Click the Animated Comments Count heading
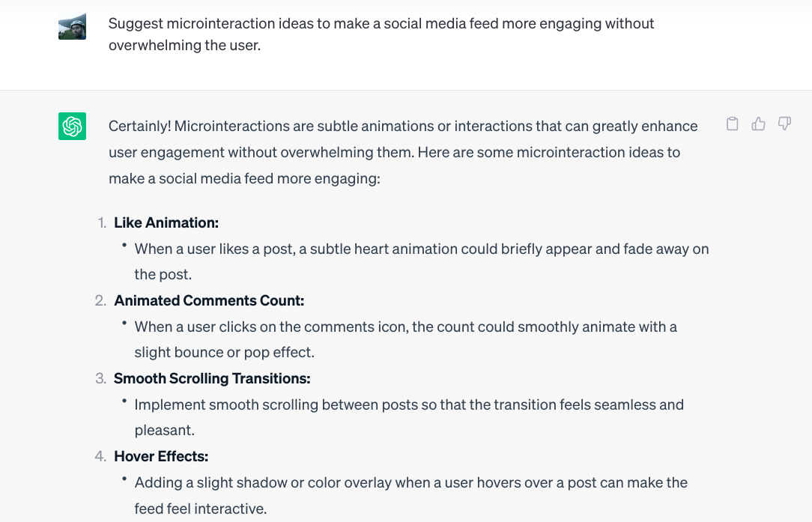812x522 pixels. pos(209,300)
